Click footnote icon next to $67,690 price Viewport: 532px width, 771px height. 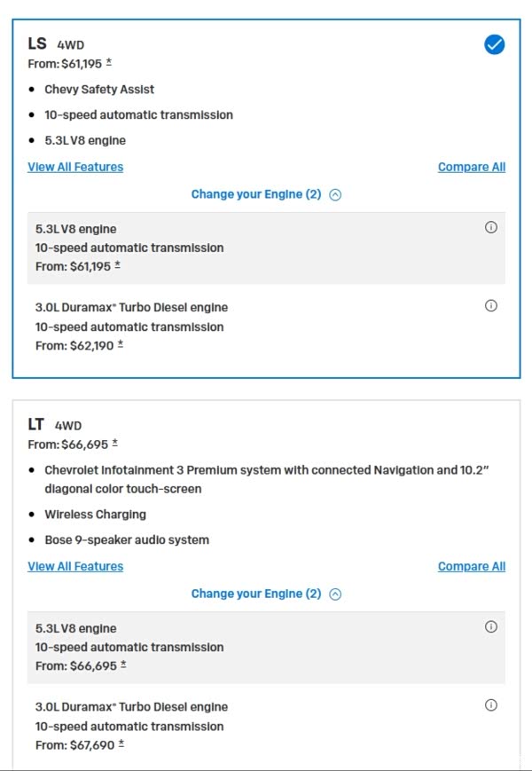click(120, 744)
